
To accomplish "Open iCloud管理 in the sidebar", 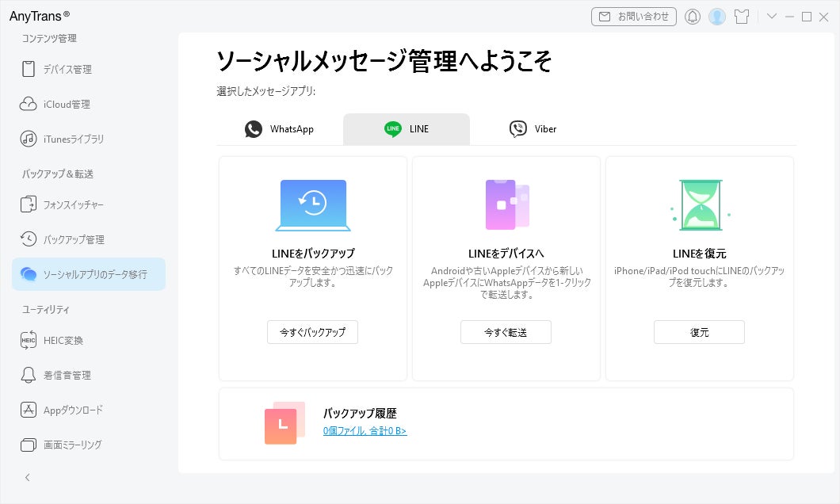I will (x=89, y=104).
